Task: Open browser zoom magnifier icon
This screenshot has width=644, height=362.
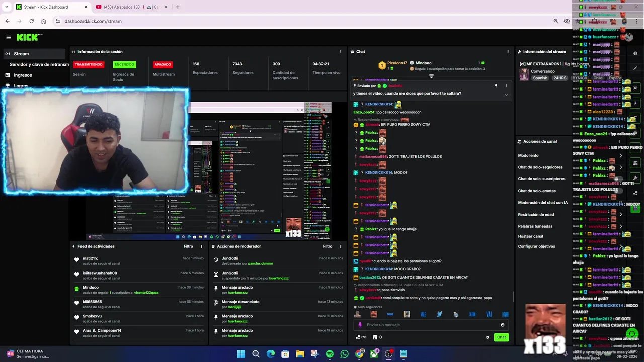Action: pos(555,21)
